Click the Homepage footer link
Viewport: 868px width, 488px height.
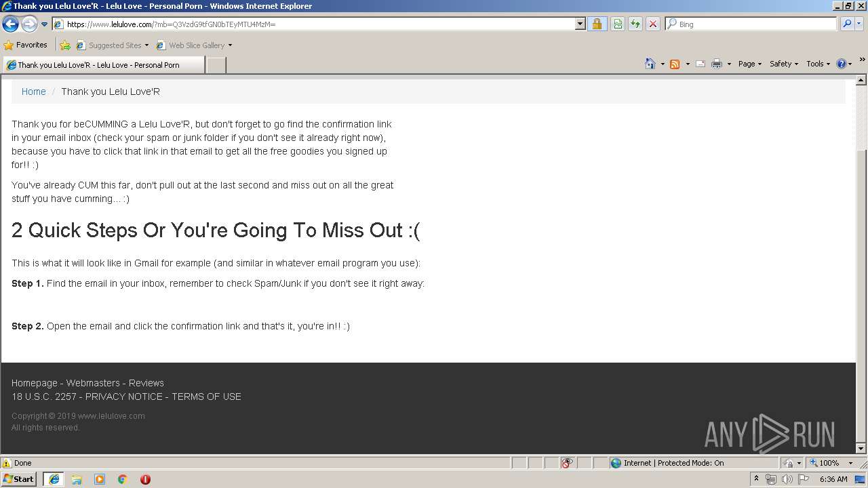point(35,383)
